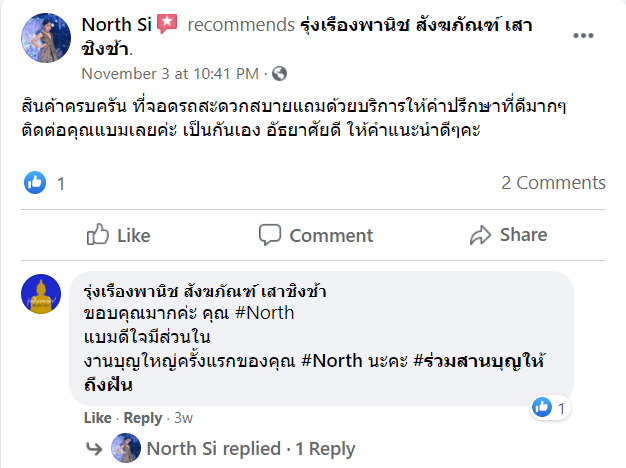Open North Si's profile picture
This screenshot has width=626, height=468.
45,38
